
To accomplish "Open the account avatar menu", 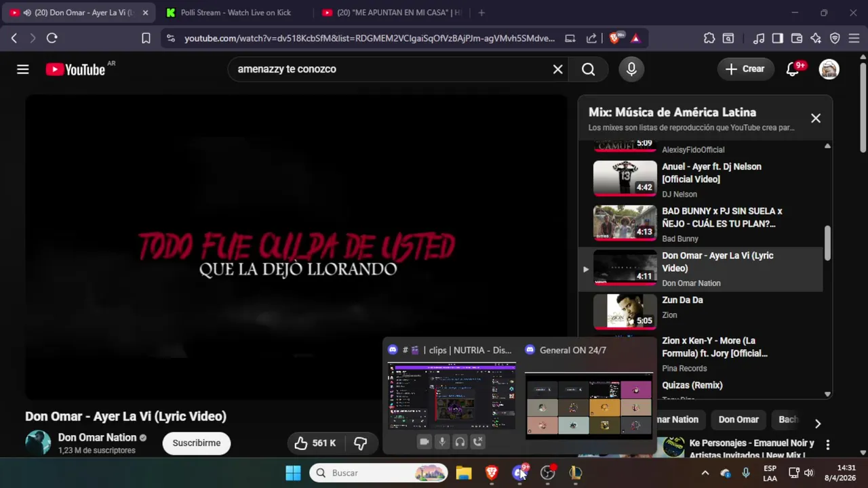I will [829, 69].
